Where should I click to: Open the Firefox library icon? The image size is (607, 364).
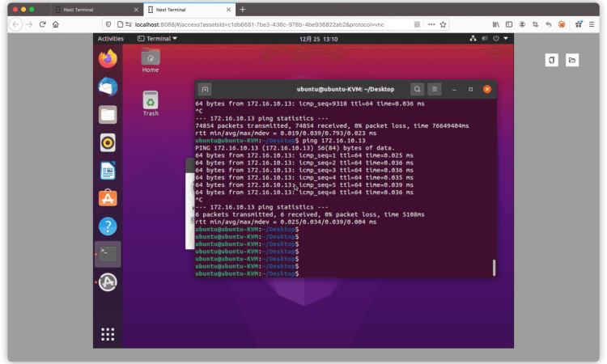(x=495, y=24)
